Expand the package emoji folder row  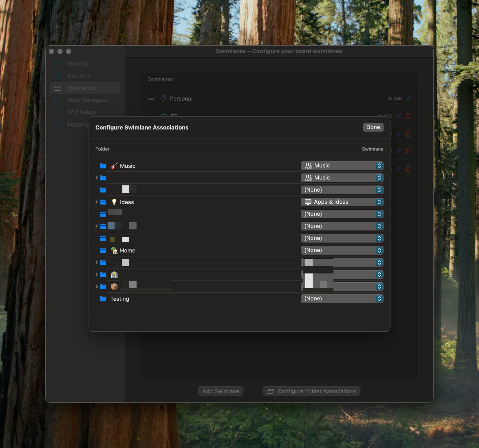click(x=97, y=286)
